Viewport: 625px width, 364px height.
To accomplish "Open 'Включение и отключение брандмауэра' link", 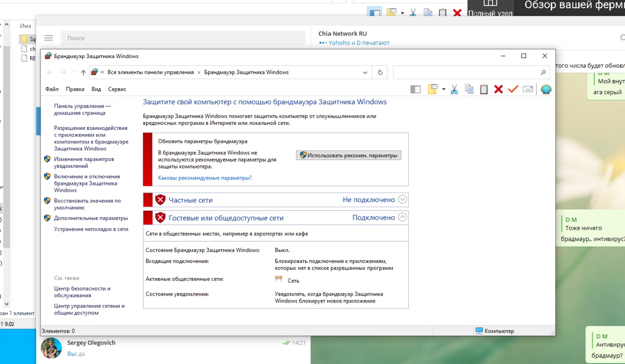I will pos(87,183).
